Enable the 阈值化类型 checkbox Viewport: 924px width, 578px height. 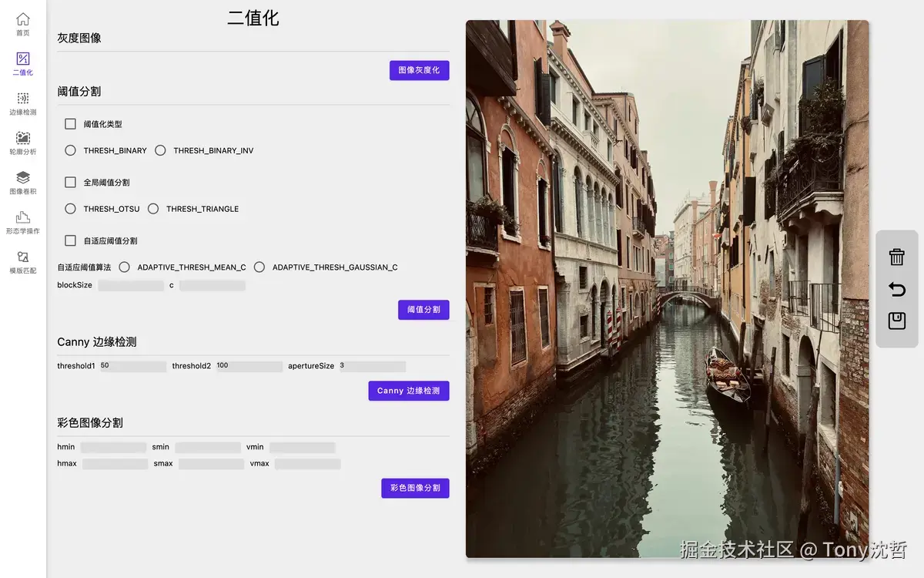click(70, 123)
